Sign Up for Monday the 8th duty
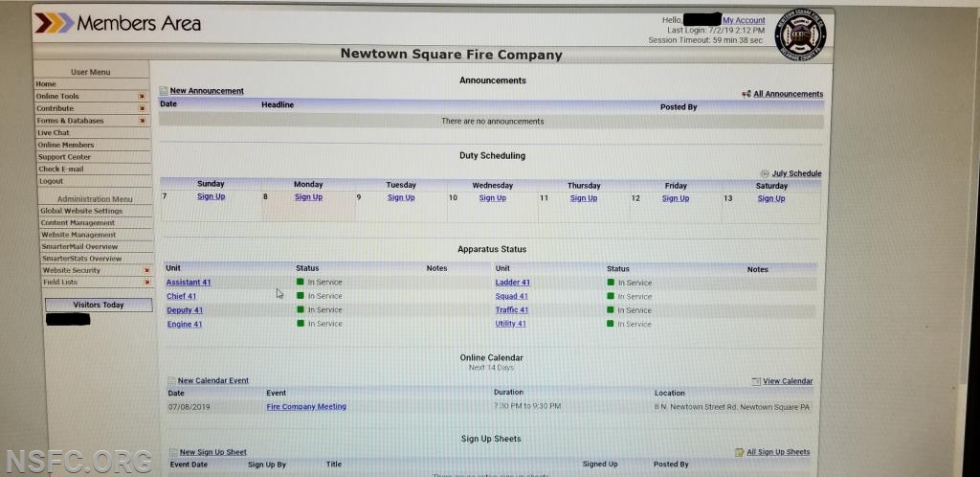Image resolution: width=980 pixels, height=477 pixels. point(309,197)
